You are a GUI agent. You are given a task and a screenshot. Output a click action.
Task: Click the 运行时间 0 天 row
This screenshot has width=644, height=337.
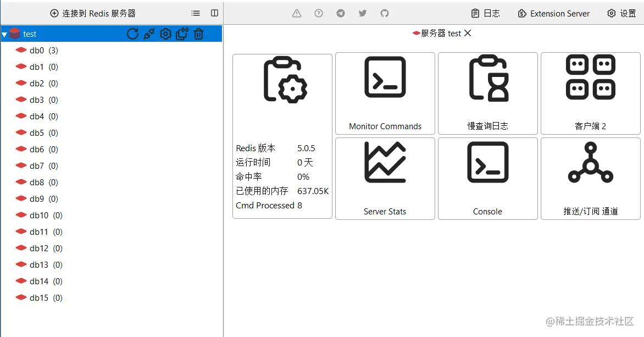(274, 162)
